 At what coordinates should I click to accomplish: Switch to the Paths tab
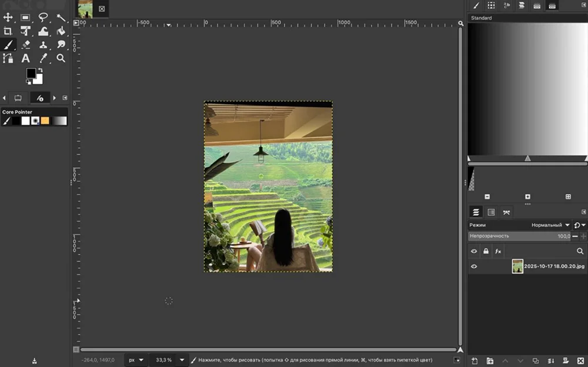click(x=506, y=212)
